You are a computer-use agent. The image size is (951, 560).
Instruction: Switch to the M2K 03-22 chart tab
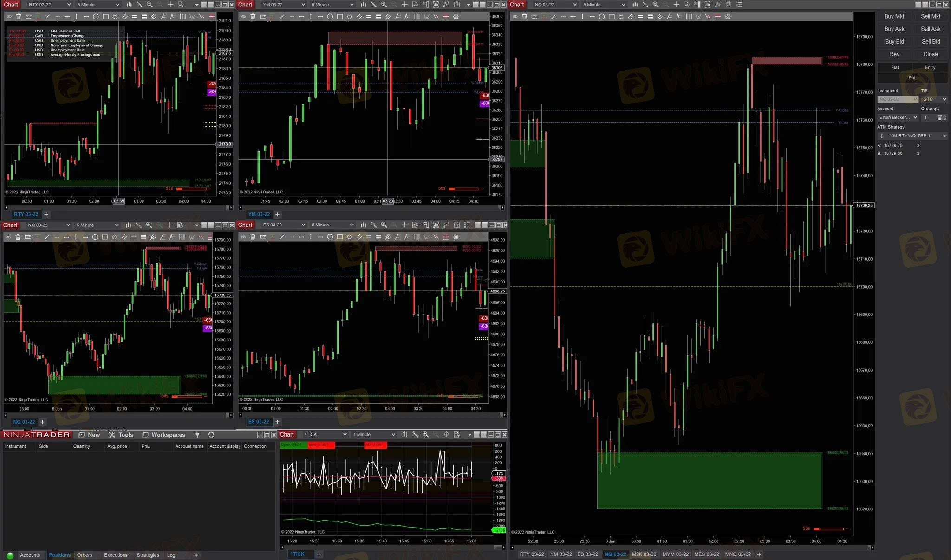pos(644,554)
